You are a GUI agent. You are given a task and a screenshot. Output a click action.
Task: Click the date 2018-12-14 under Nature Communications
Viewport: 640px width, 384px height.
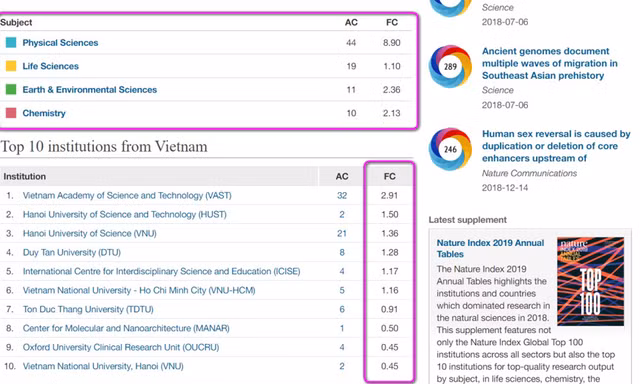pos(505,188)
